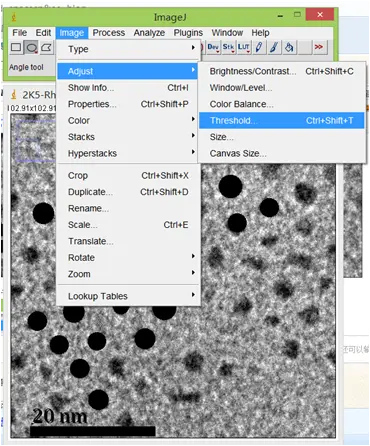The height and width of the screenshot is (446, 370).
Task: Expand the Rotate submenu
Action: pyautogui.click(x=129, y=257)
